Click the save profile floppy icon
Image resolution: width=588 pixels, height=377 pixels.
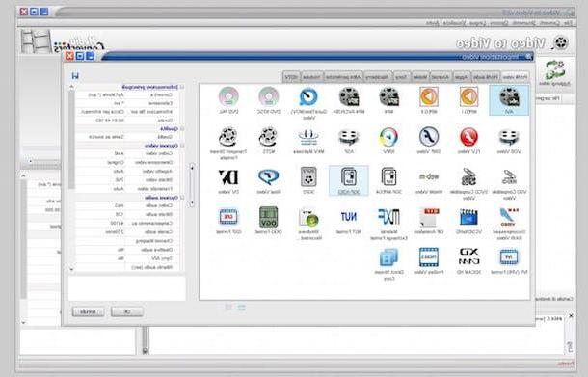[x=75, y=76]
